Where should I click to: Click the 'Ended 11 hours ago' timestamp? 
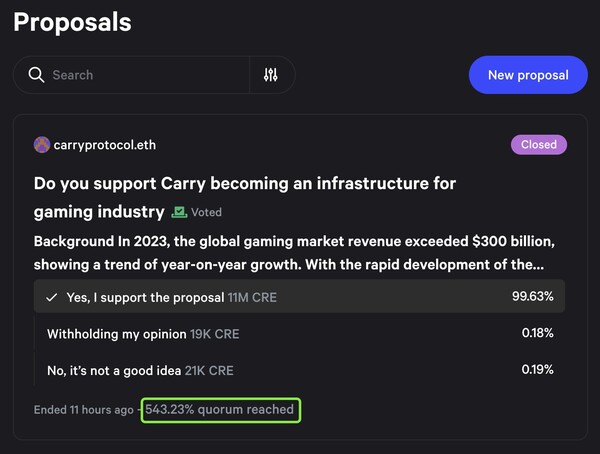82,409
